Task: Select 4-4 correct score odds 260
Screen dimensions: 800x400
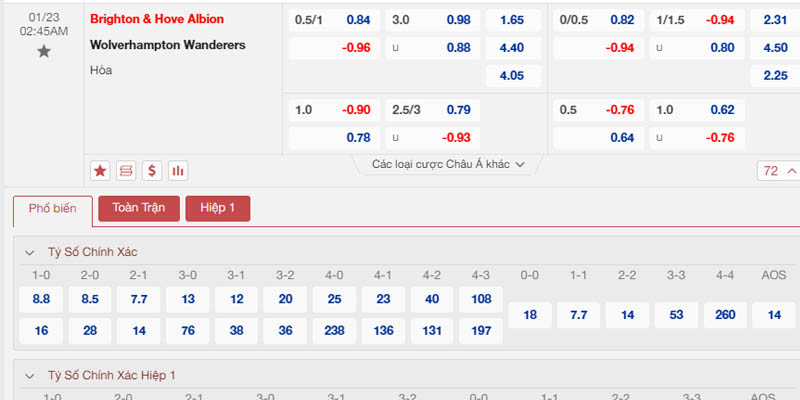Action: click(x=725, y=315)
